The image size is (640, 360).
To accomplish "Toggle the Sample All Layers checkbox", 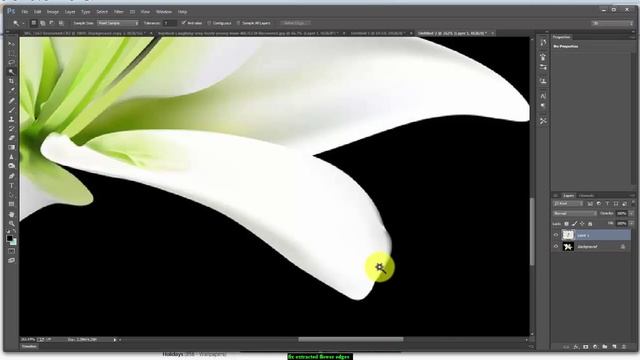I will pos(239,23).
